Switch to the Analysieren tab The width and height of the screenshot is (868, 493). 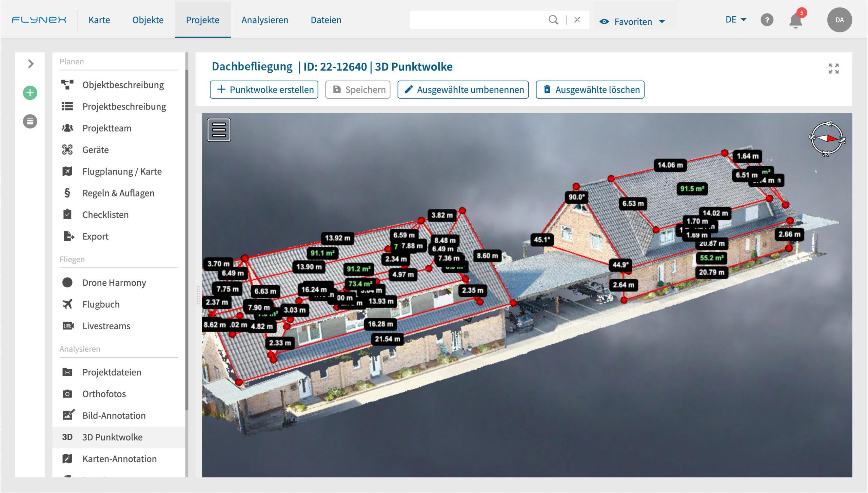pyautogui.click(x=265, y=20)
